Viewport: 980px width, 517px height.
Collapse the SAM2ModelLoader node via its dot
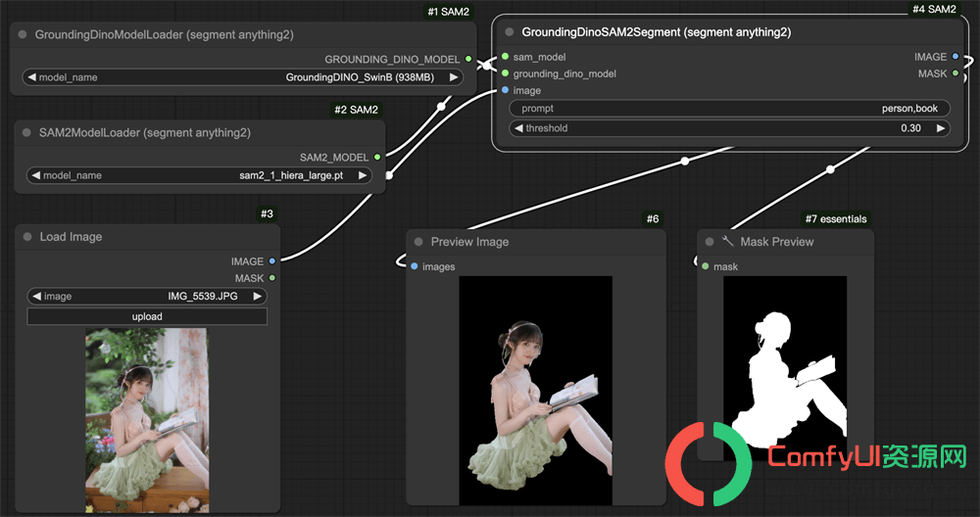[26, 132]
